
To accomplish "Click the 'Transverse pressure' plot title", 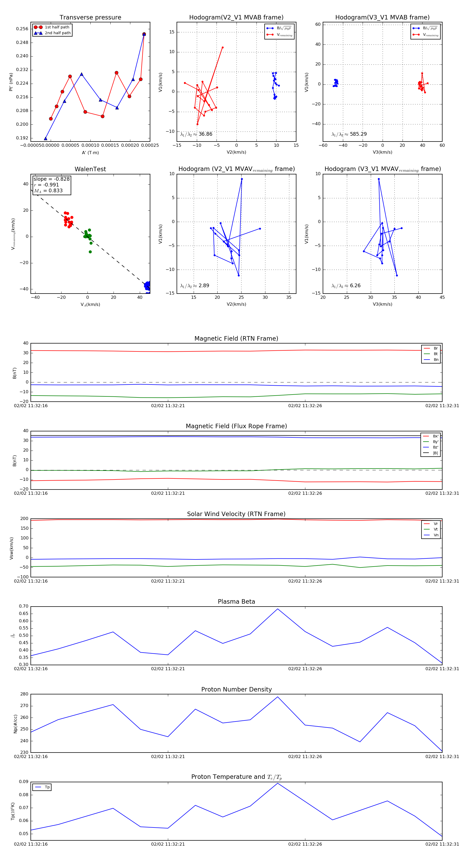I will click(x=90, y=18).
